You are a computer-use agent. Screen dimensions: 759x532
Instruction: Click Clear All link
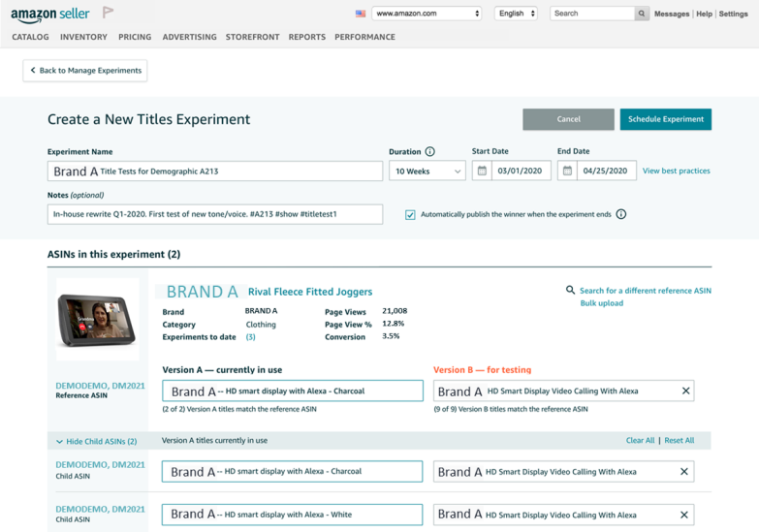640,440
